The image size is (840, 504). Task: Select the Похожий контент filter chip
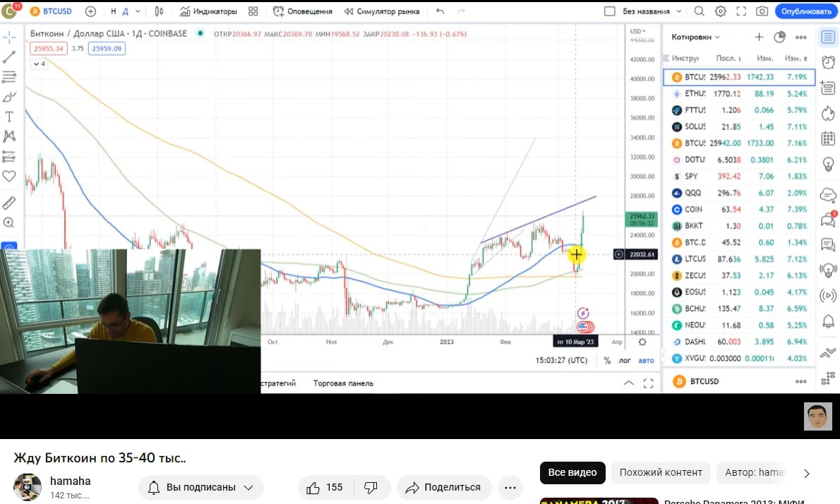click(x=661, y=472)
